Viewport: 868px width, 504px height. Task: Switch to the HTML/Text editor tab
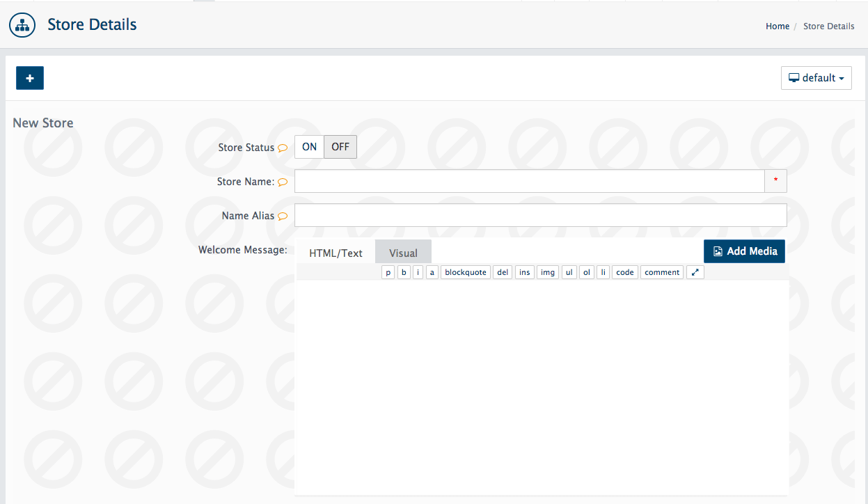336,253
